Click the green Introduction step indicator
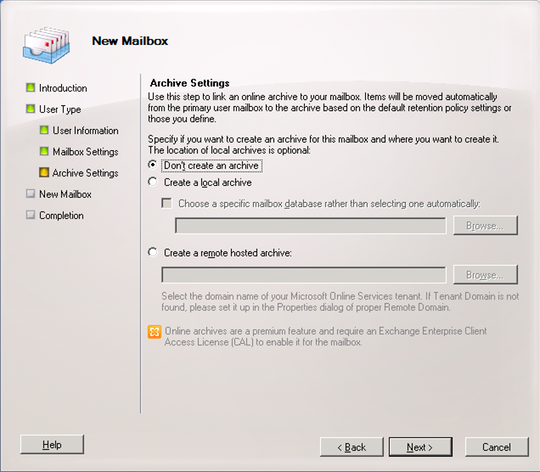The width and height of the screenshot is (540, 472). tap(30, 87)
